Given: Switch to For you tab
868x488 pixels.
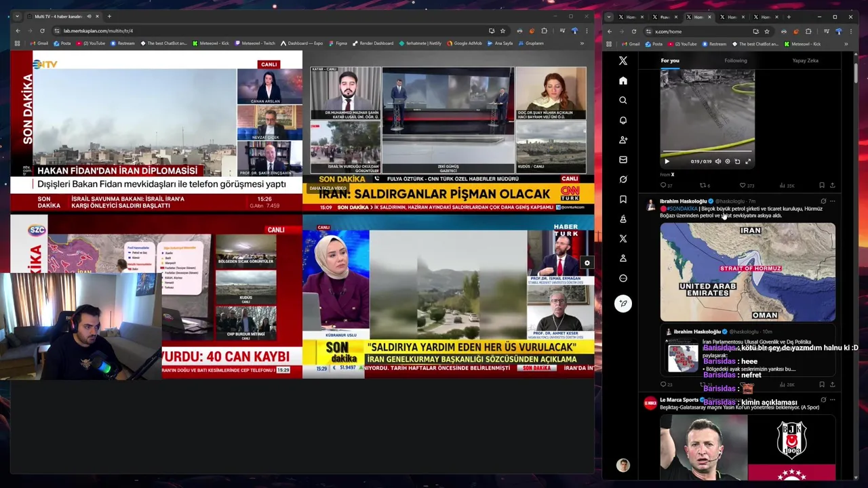Looking at the screenshot, I should [x=670, y=60].
